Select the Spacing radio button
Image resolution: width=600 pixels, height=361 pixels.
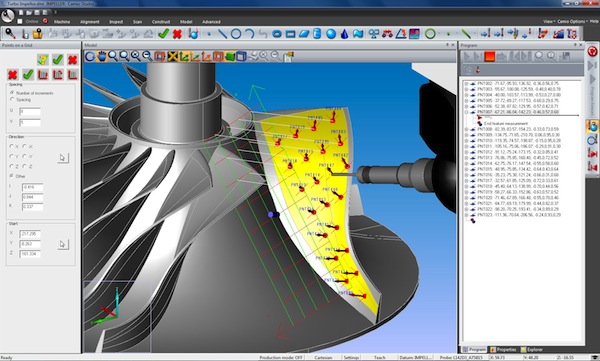coord(12,99)
